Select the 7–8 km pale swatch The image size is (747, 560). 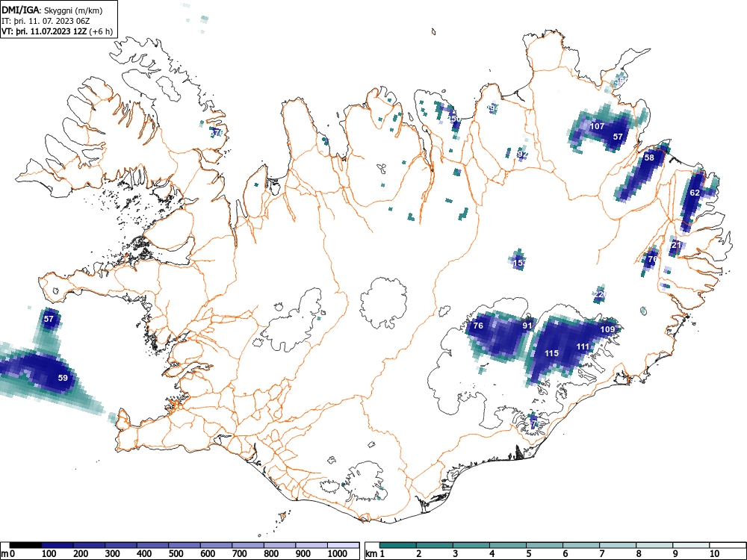coord(618,545)
